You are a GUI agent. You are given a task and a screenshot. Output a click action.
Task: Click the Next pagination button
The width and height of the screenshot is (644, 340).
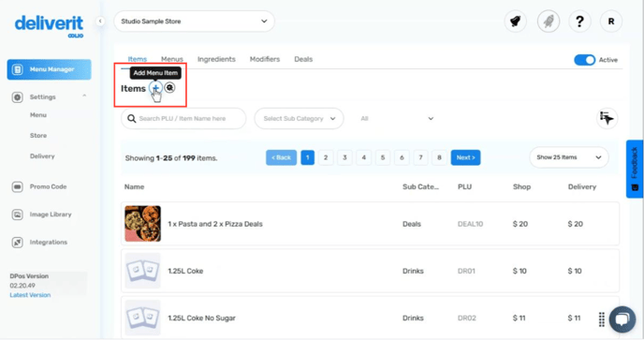tap(466, 157)
